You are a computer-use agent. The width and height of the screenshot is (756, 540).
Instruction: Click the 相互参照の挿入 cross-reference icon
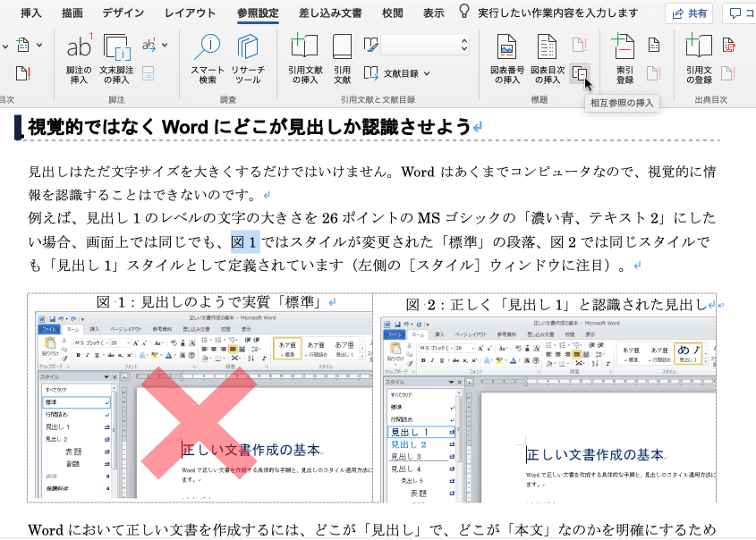point(580,73)
